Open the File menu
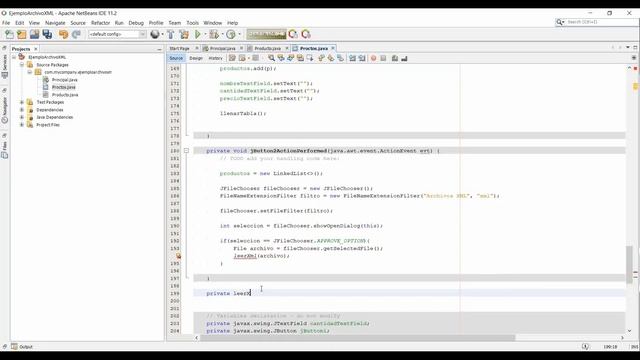640x360 pixels. tap(6, 23)
